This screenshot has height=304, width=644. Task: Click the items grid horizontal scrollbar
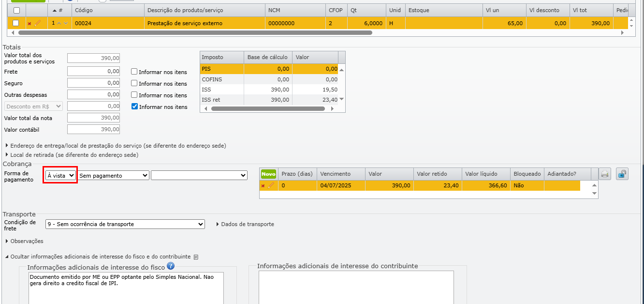coord(195,32)
